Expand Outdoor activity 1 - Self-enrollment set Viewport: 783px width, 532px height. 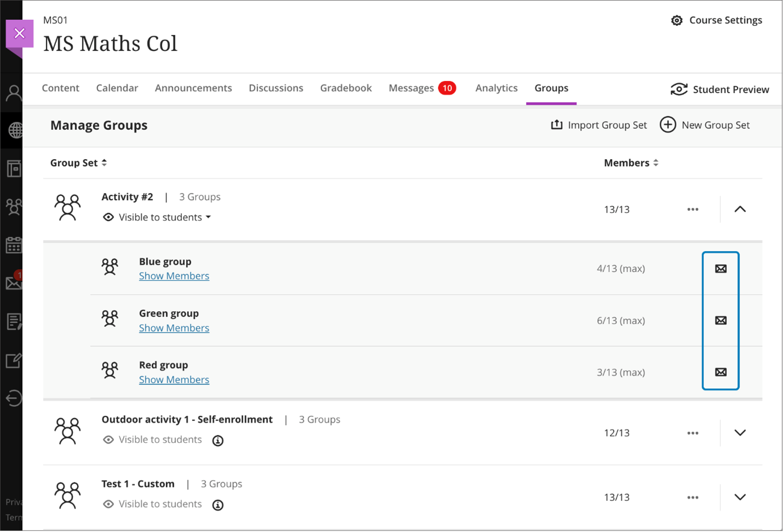tap(740, 433)
